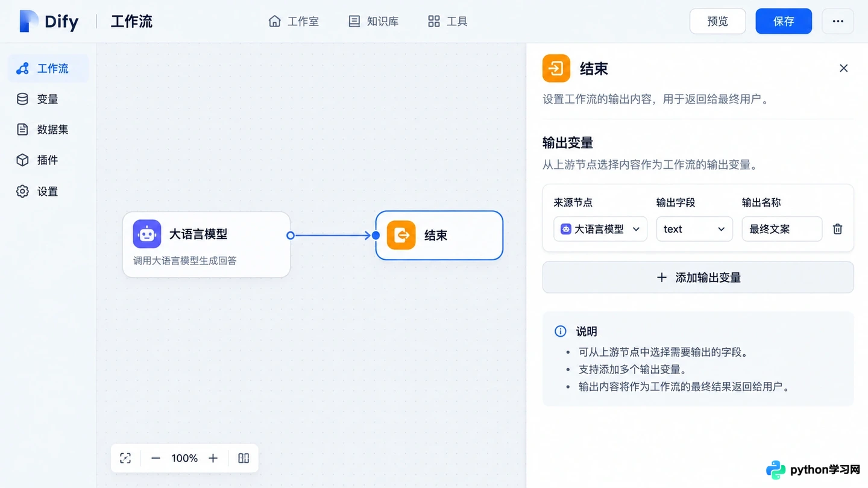The height and width of the screenshot is (488, 868).
Task: Save workflow with 保存 button
Action: click(784, 21)
